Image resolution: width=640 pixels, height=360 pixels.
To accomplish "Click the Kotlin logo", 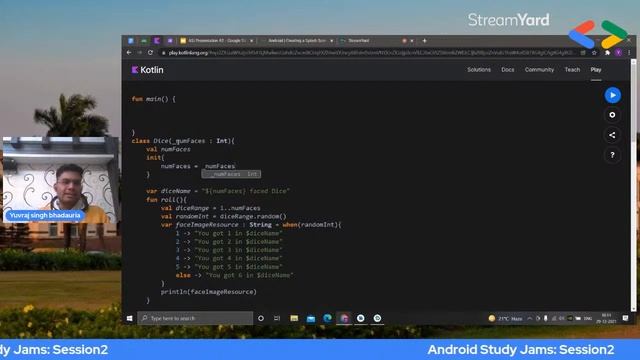I will point(147,70).
